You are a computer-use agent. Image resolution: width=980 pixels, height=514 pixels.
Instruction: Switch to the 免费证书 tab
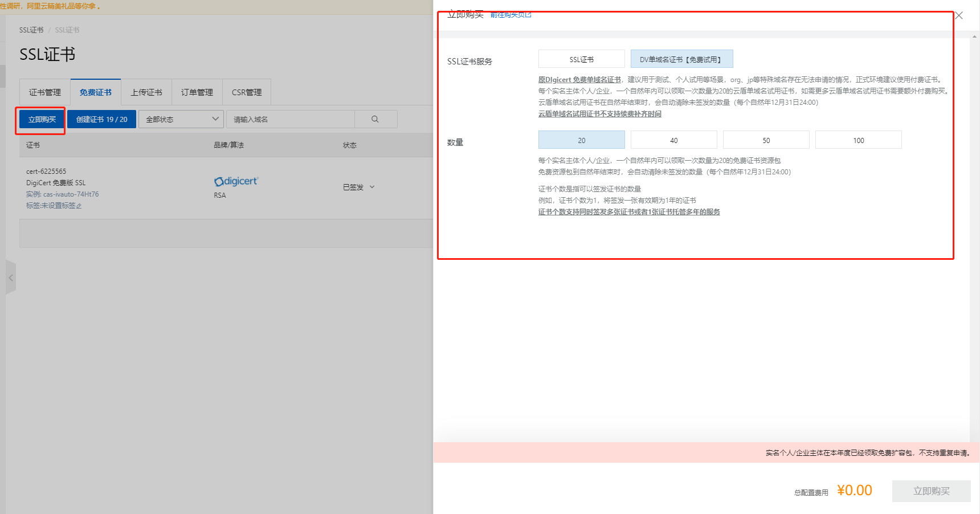click(x=96, y=92)
